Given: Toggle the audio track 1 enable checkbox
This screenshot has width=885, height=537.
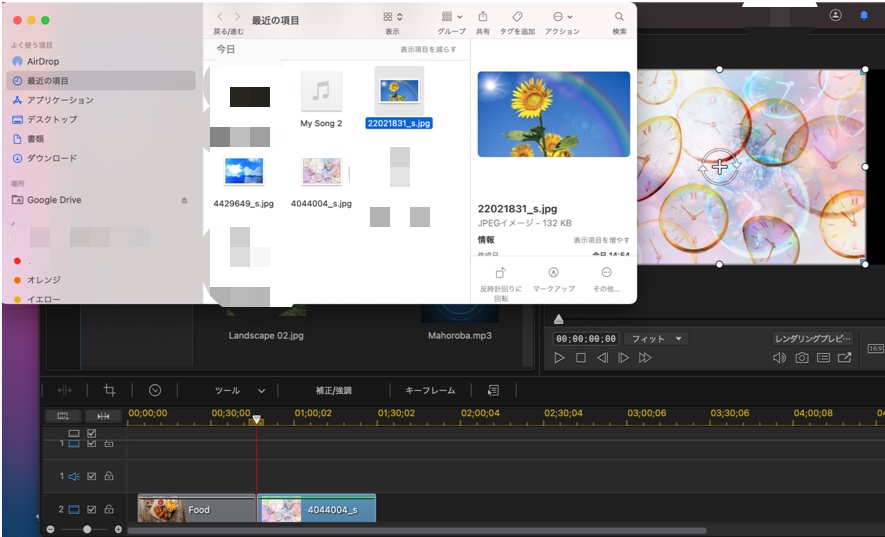Looking at the screenshot, I should coord(92,477).
